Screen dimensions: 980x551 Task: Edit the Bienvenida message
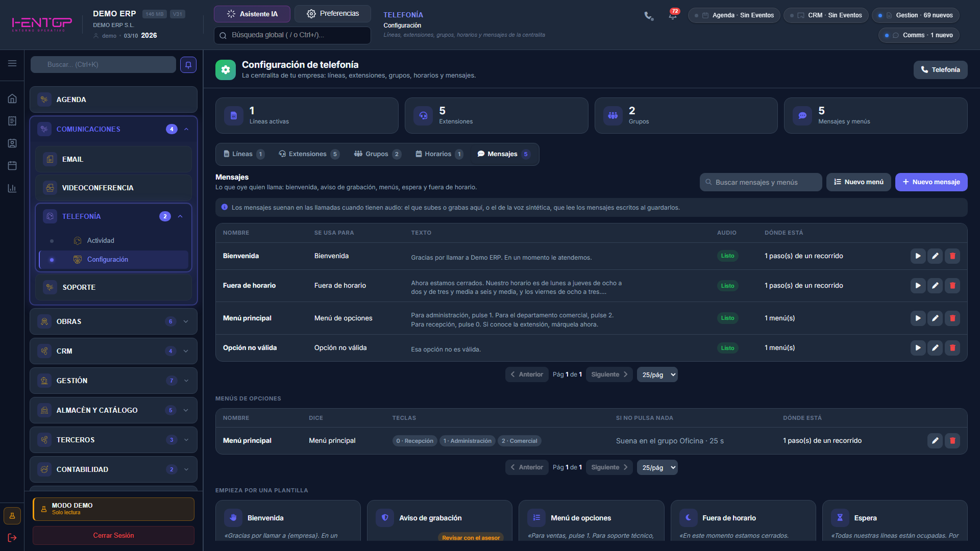point(935,256)
